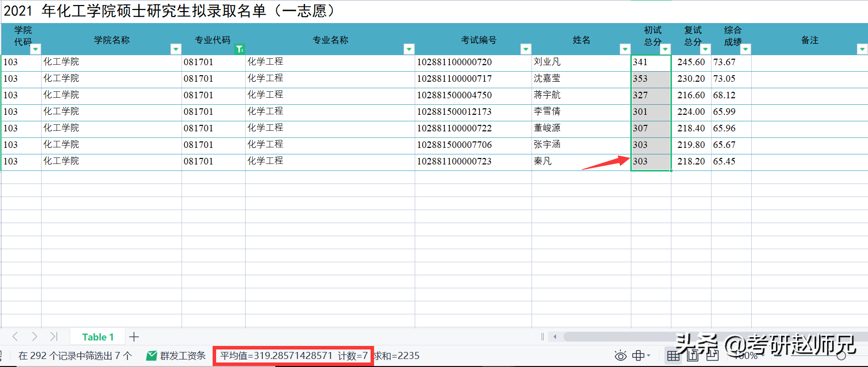
Task: Switch to normal grid view icon
Action: (x=673, y=356)
